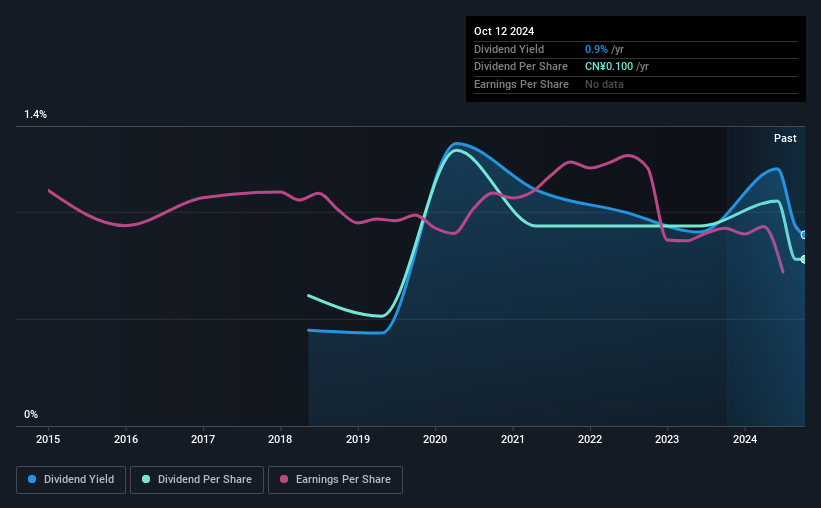
Task: Toggle the Earnings Per Share legend button
Action: click(335, 480)
